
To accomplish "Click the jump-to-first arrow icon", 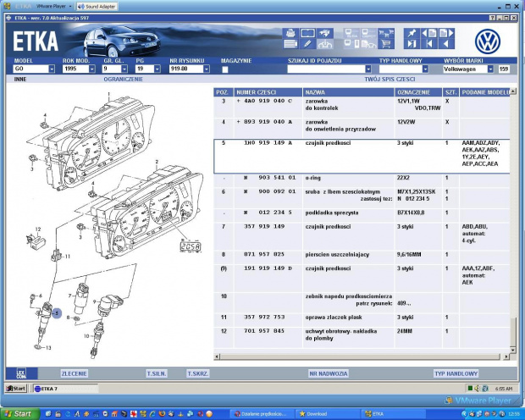I will point(429,44).
